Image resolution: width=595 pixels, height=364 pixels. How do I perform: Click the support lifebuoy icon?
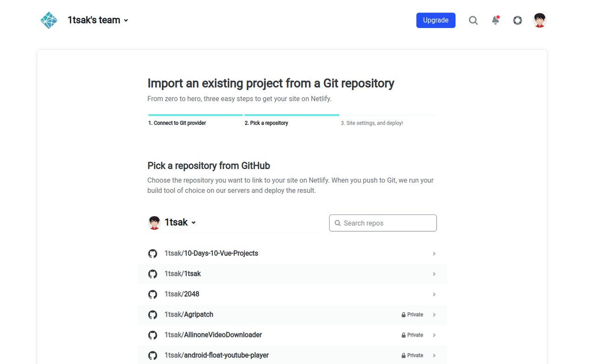517,20
